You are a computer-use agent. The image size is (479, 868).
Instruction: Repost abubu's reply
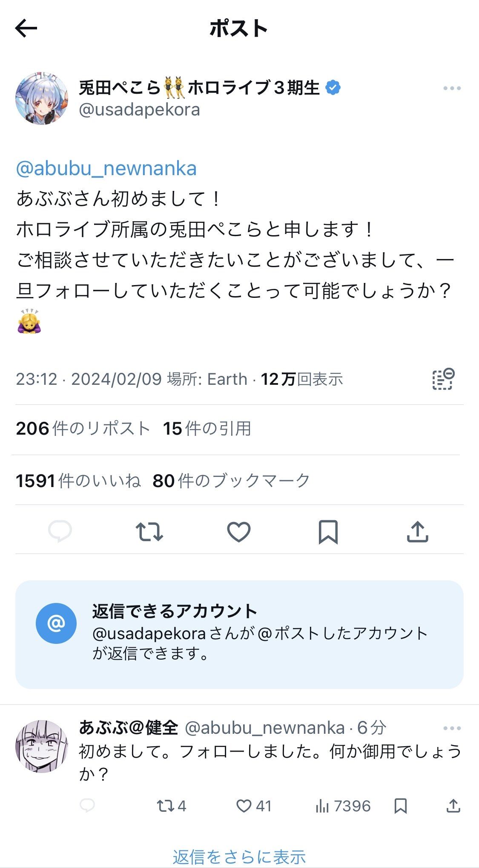point(171,806)
